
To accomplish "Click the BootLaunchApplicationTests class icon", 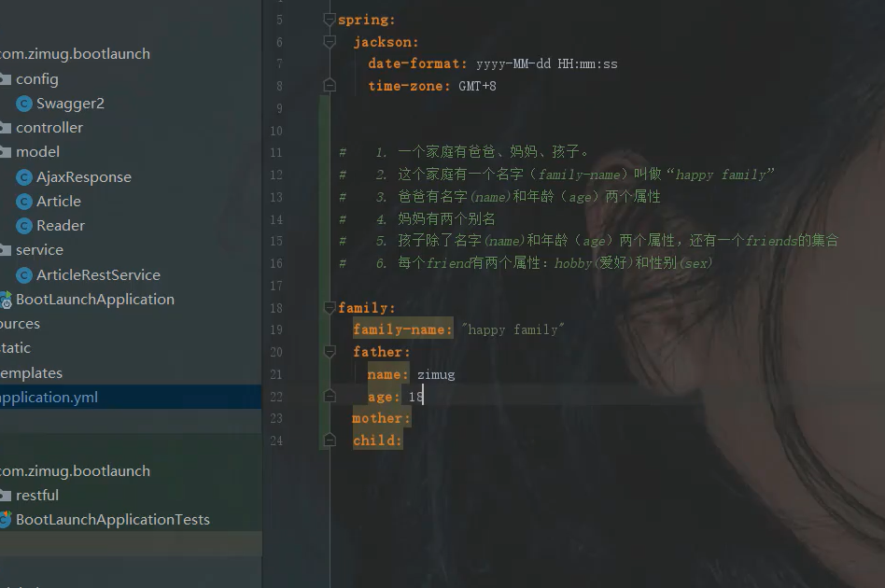I will coord(6,520).
